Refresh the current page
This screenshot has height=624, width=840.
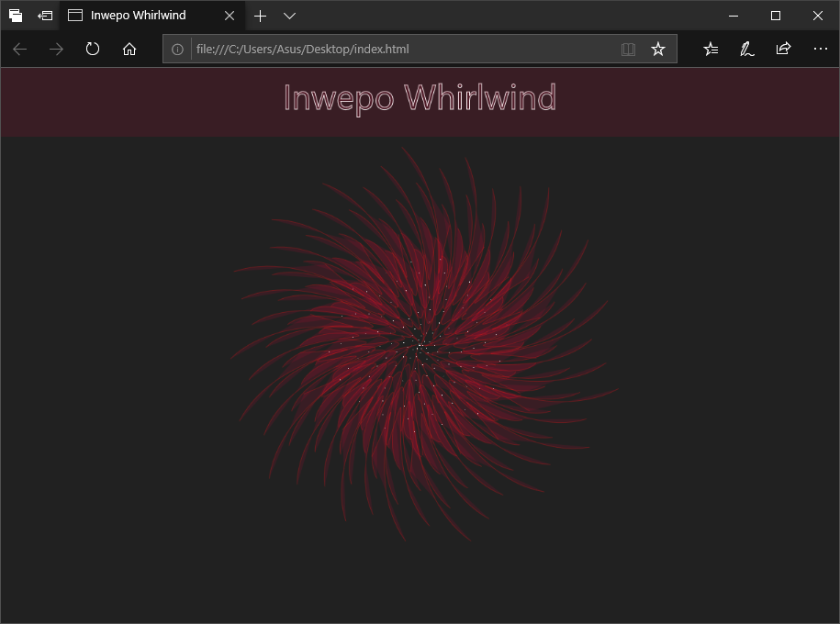click(x=93, y=49)
